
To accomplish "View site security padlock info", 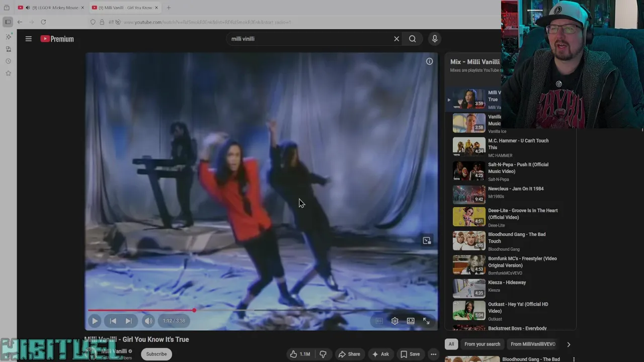I will pos(102,22).
